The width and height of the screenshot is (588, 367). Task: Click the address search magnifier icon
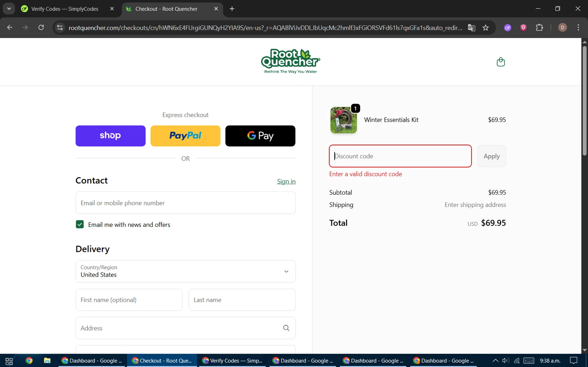[286, 328]
